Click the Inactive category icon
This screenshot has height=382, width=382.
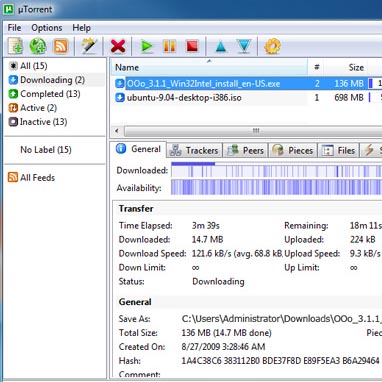click(13, 122)
